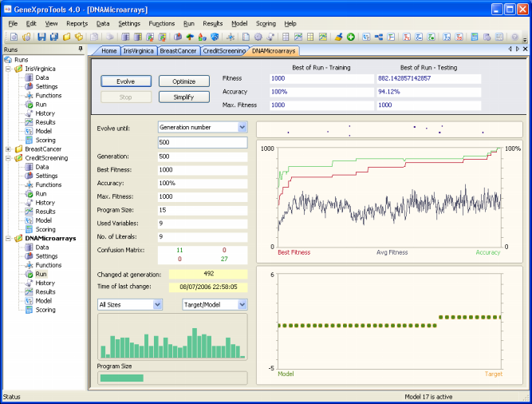
Task: Click the plain white grid toolbar icon
Action: point(286,37)
